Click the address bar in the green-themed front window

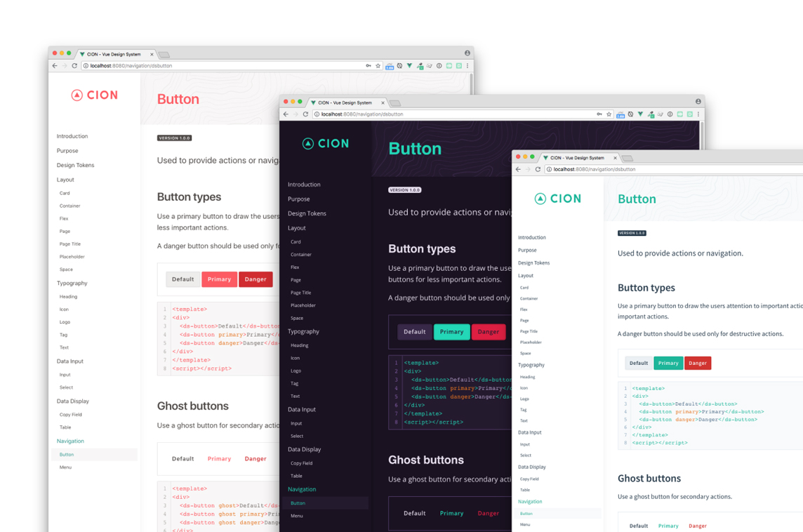(673, 169)
